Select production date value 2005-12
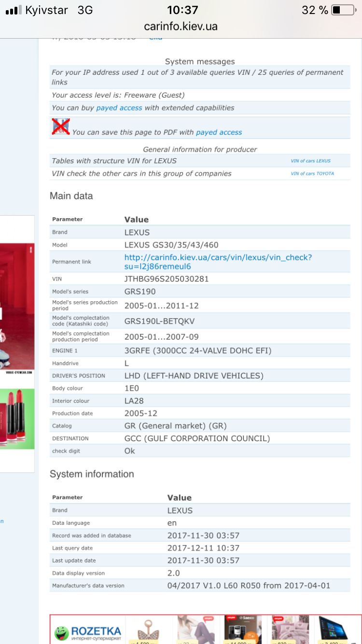 pyautogui.click(x=141, y=413)
